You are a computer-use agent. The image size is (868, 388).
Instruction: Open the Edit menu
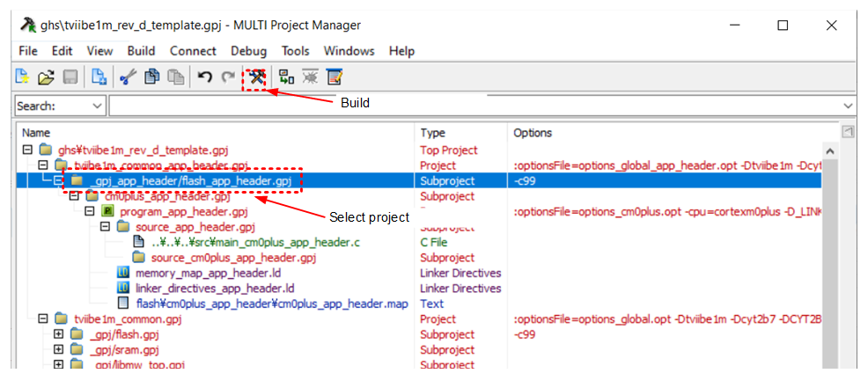click(62, 52)
